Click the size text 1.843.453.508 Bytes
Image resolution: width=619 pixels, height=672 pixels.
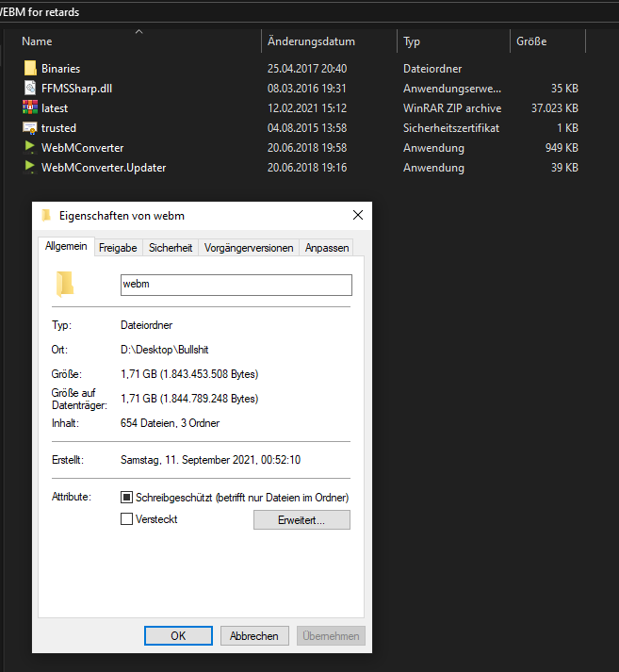[x=209, y=374]
